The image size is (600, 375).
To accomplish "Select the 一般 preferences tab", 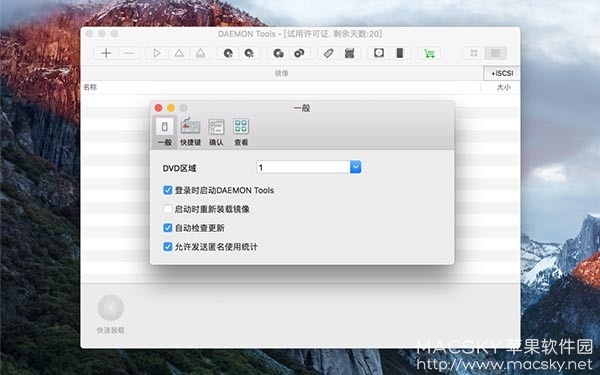I will point(165,132).
